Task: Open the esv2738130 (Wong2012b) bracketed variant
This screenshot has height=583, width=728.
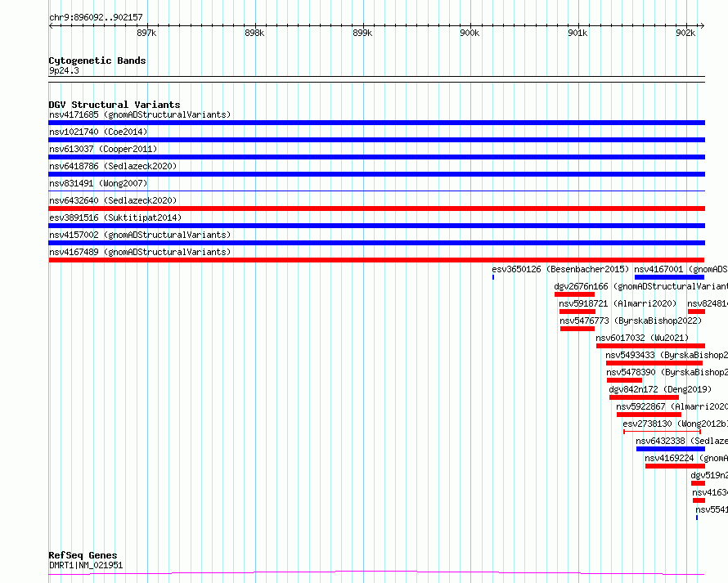Action: [x=662, y=432]
